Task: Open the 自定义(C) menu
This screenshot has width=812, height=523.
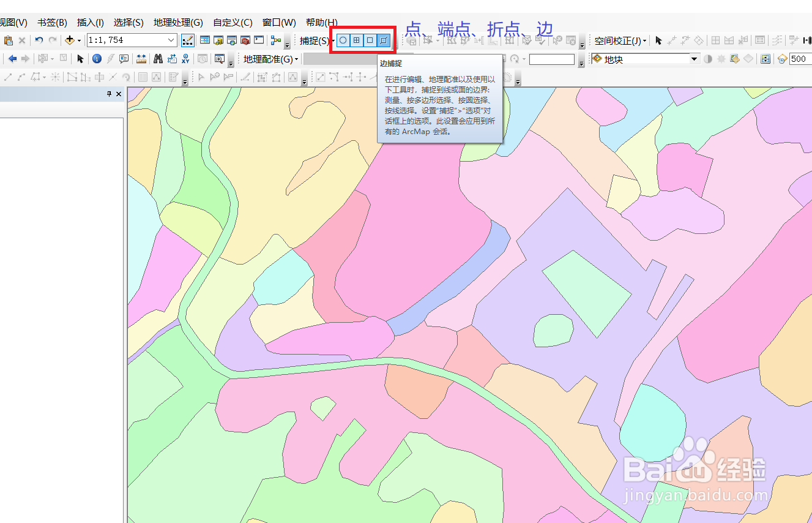Action: [x=233, y=22]
